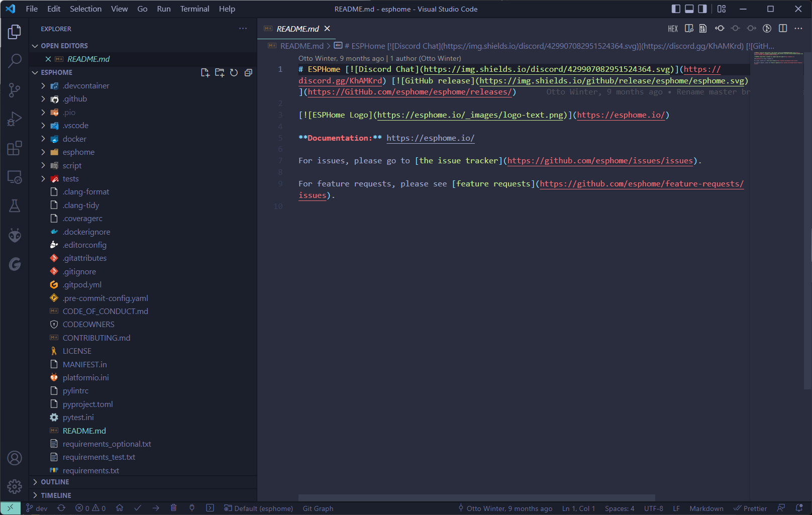Expand the docker folder
The image size is (812, 515).
[x=143, y=139]
